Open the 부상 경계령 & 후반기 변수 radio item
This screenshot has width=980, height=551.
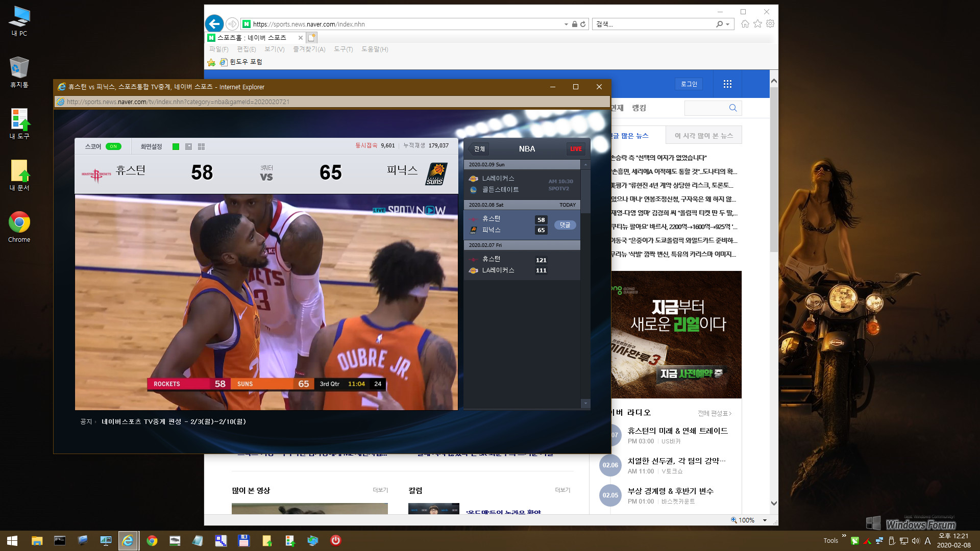(670, 491)
